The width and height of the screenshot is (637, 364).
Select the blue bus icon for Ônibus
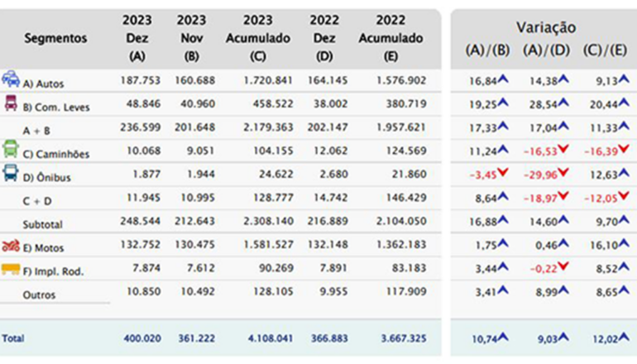(11, 173)
